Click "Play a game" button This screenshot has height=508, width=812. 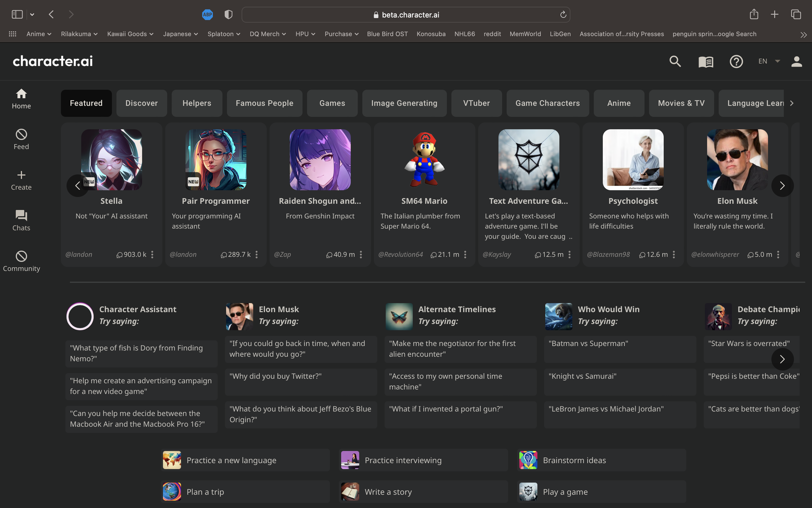(601, 492)
